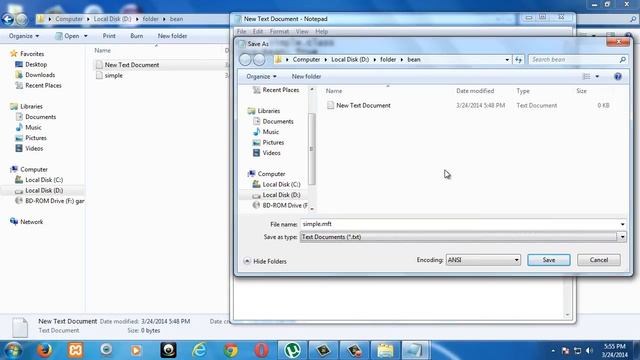Select Music in Save As navigation pane
This screenshot has width=640, height=360.
click(x=266, y=132)
